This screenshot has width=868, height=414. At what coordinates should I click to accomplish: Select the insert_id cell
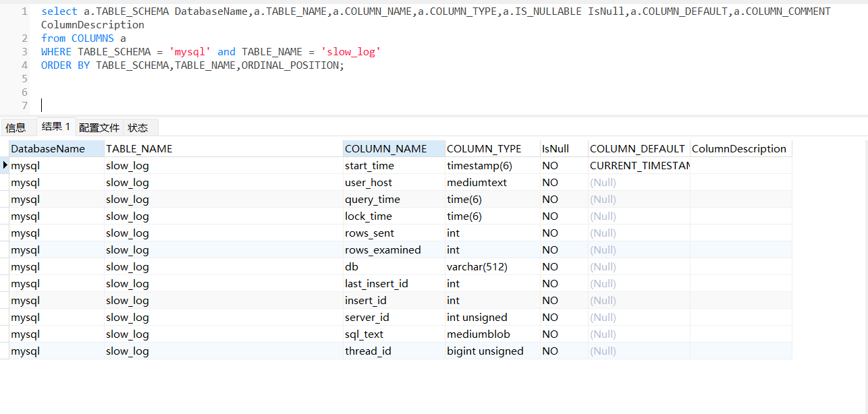click(x=394, y=301)
